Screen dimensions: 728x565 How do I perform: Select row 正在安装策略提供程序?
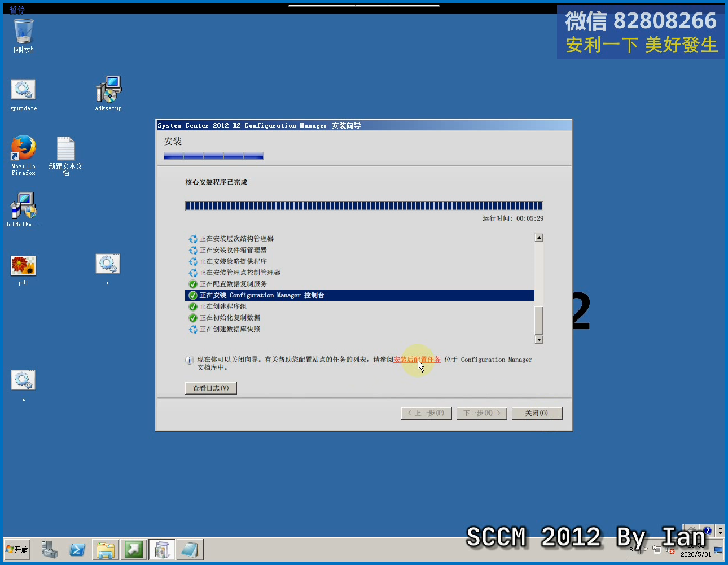pos(359,261)
